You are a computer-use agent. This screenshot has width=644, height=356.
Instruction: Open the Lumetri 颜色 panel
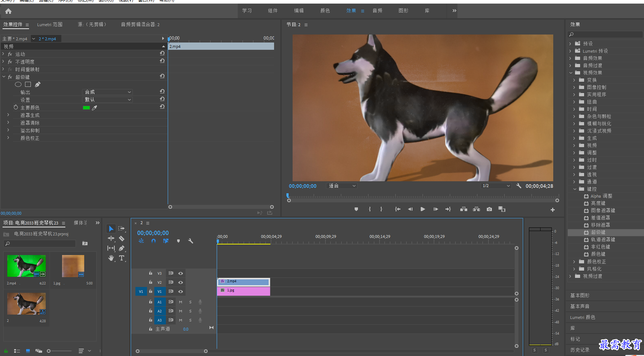(x=583, y=317)
